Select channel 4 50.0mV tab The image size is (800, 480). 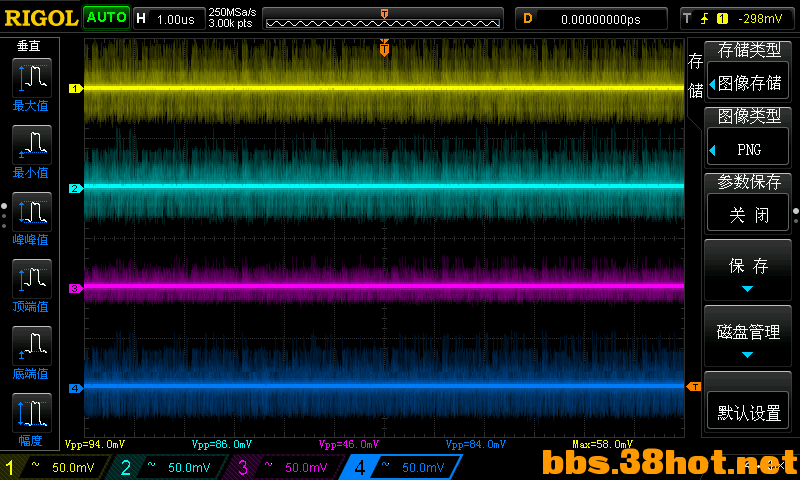click(402, 467)
